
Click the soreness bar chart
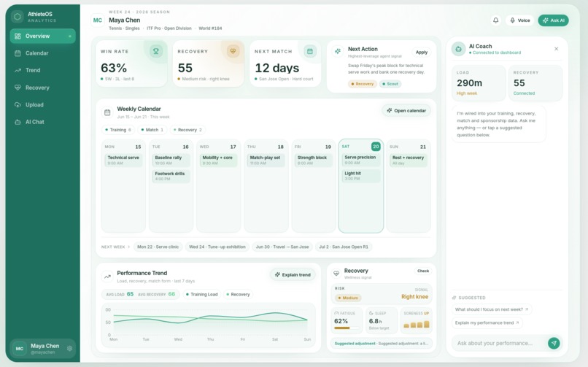click(x=417, y=324)
